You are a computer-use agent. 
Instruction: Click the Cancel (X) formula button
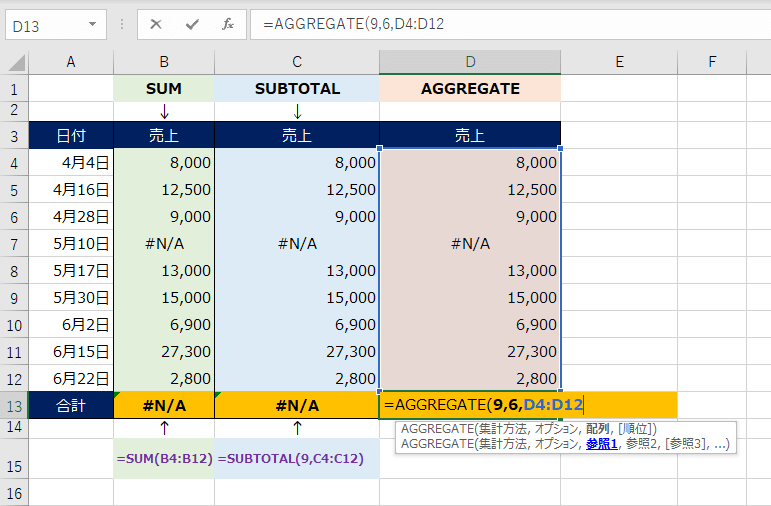click(157, 23)
